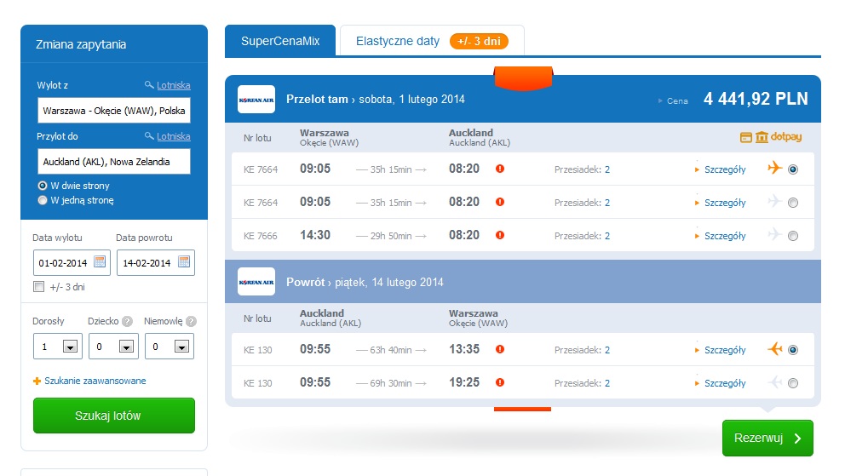Screen dimensions: 868x476
Task: Click the red warning icon on the 19:25 arrival
Action: pos(500,382)
